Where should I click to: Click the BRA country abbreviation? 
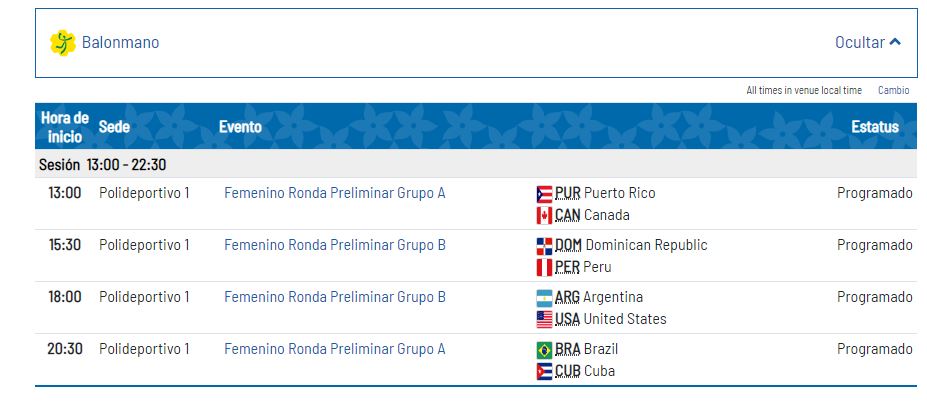point(567,349)
